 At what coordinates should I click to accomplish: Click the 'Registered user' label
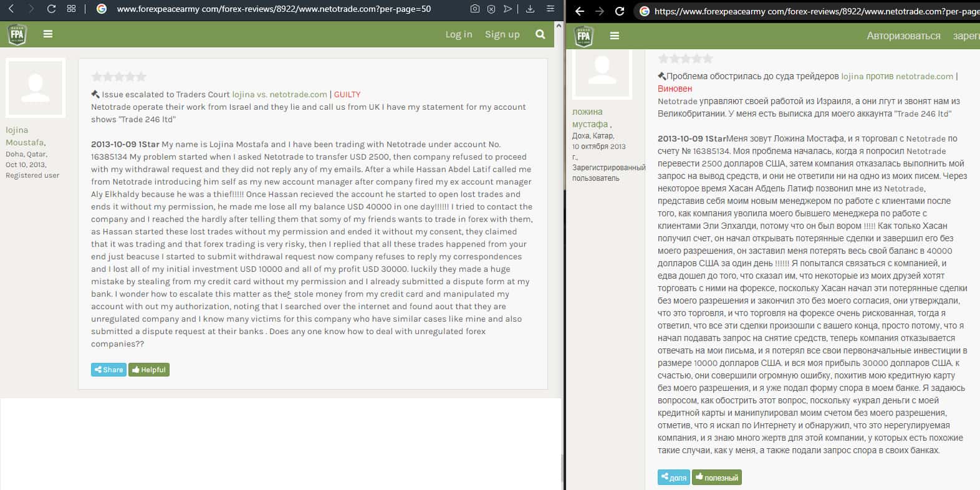(x=32, y=175)
